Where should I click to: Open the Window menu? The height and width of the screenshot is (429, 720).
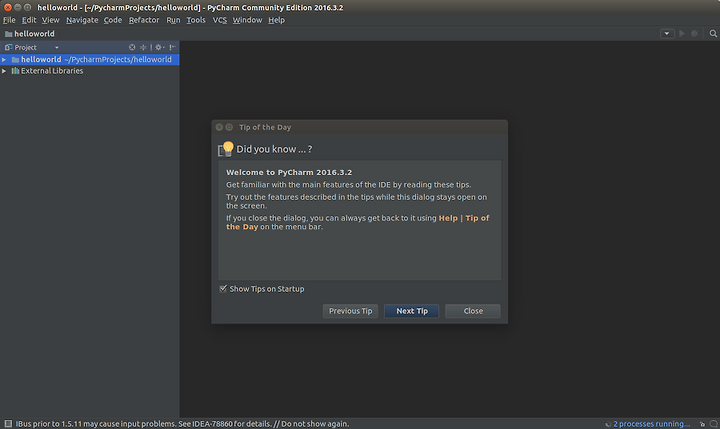[247, 20]
